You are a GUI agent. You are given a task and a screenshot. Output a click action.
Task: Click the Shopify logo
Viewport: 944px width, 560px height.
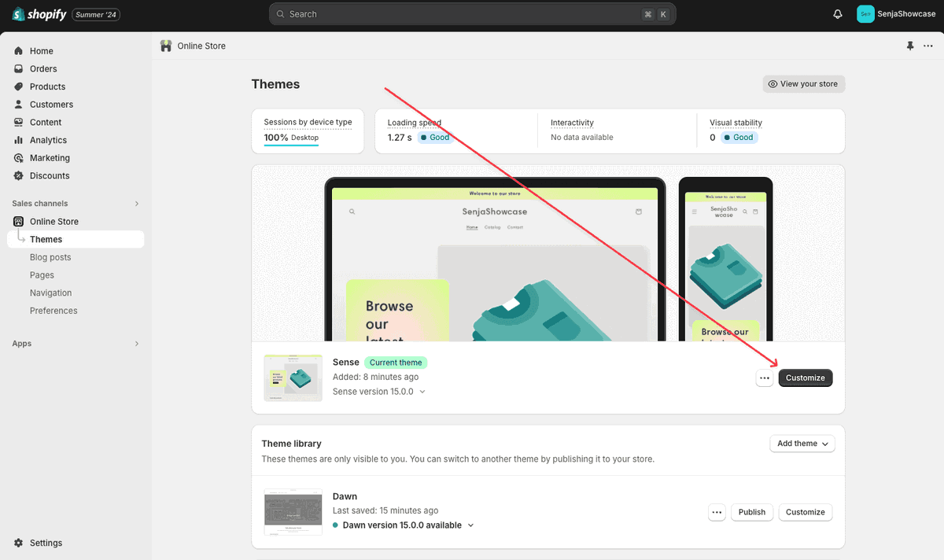40,14
